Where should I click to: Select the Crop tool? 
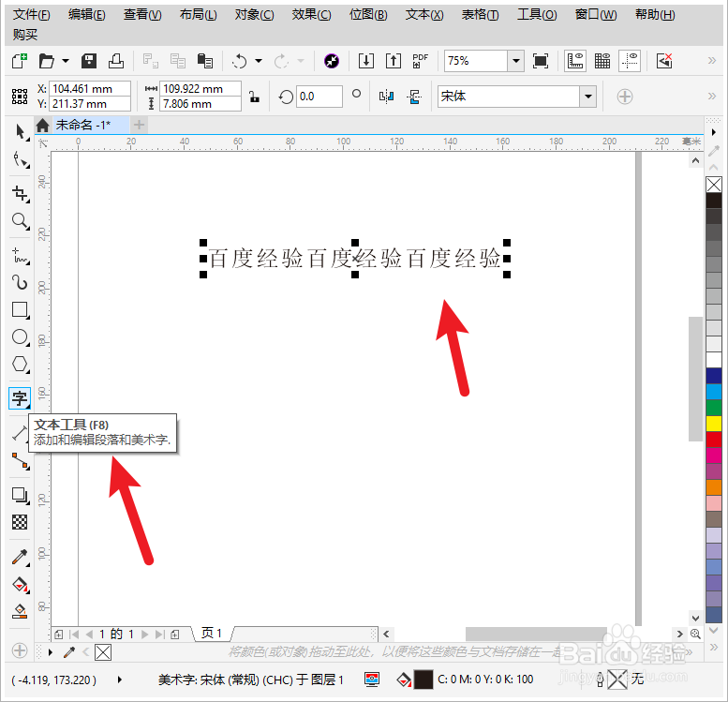tap(20, 193)
